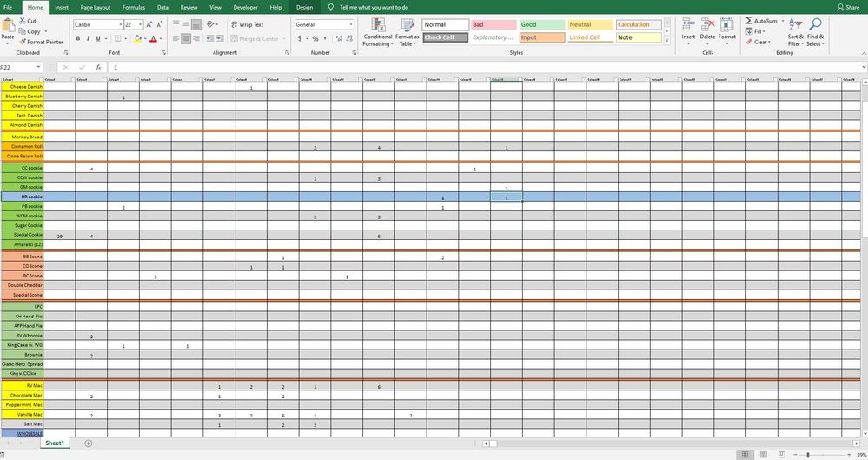Switch to the Insert tab
This screenshot has height=460, width=868.
(x=62, y=7)
